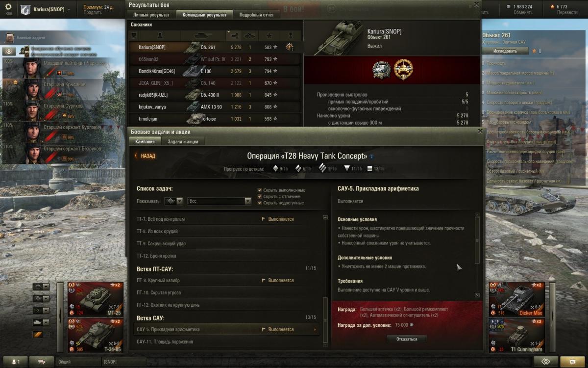Toggle 'Скрыть выполненные' checkbox

[260, 190]
